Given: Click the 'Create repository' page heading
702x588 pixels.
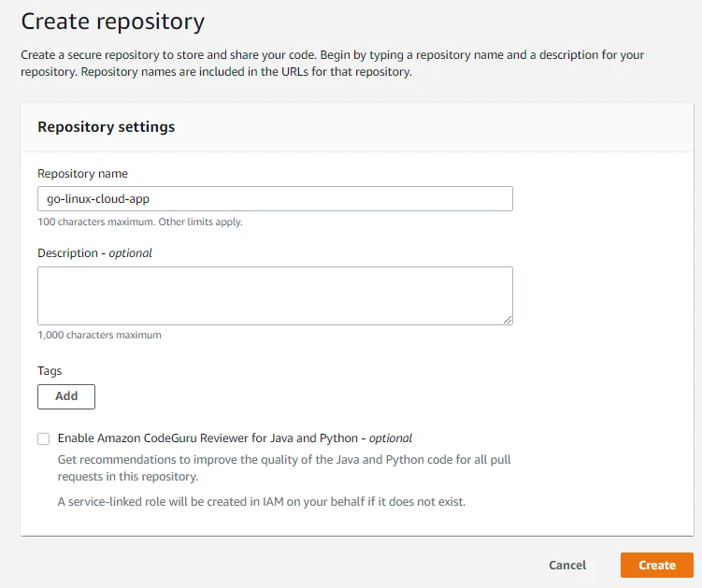Looking at the screenshot, I should pos(112,21).
